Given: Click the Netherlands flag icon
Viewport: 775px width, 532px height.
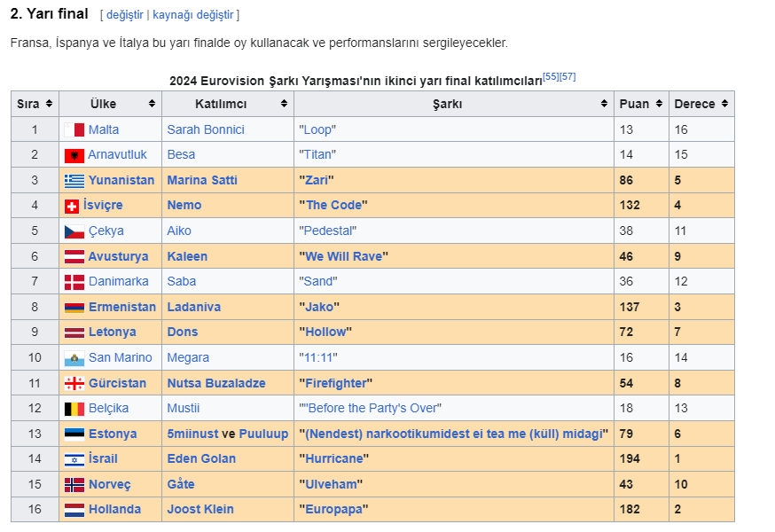Looking at the screenshot, I should click(x=74, y=510).
